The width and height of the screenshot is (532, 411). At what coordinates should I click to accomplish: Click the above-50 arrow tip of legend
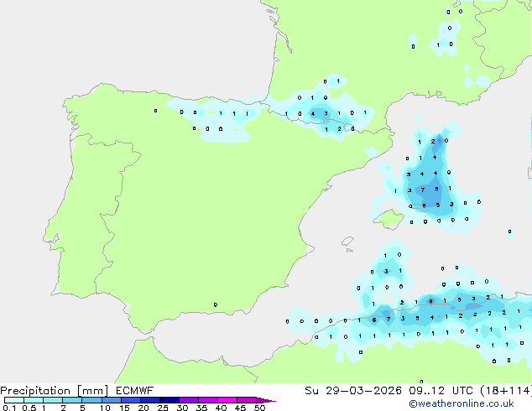click(266, 400)
